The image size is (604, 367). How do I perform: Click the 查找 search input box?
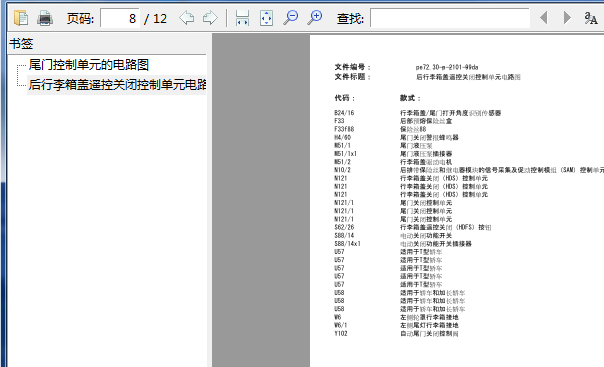point(450,18)
